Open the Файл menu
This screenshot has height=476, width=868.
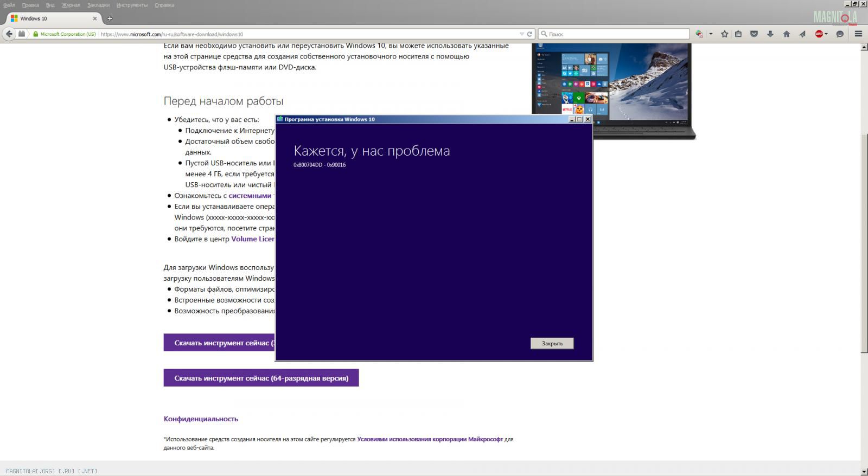coord(9,5)
